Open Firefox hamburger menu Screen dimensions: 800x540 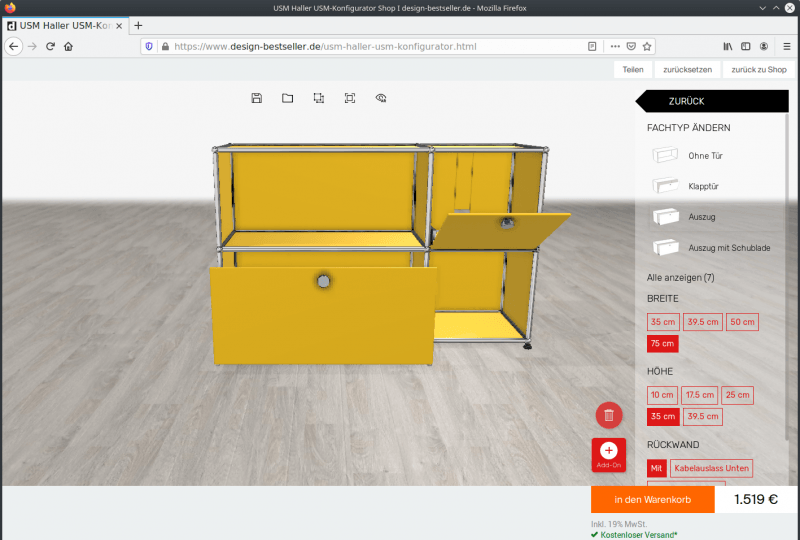click(787, 46)
